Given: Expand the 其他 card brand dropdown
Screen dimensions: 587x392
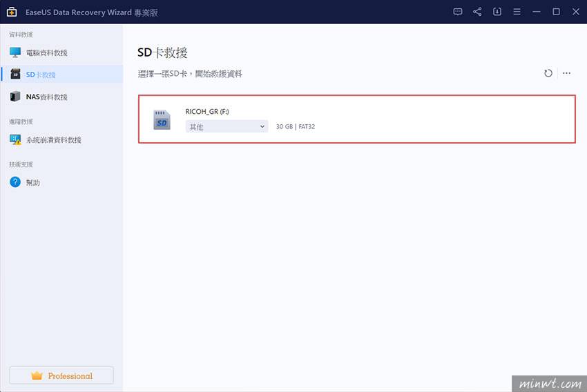Looking at the screenshot, I should 227,127.
